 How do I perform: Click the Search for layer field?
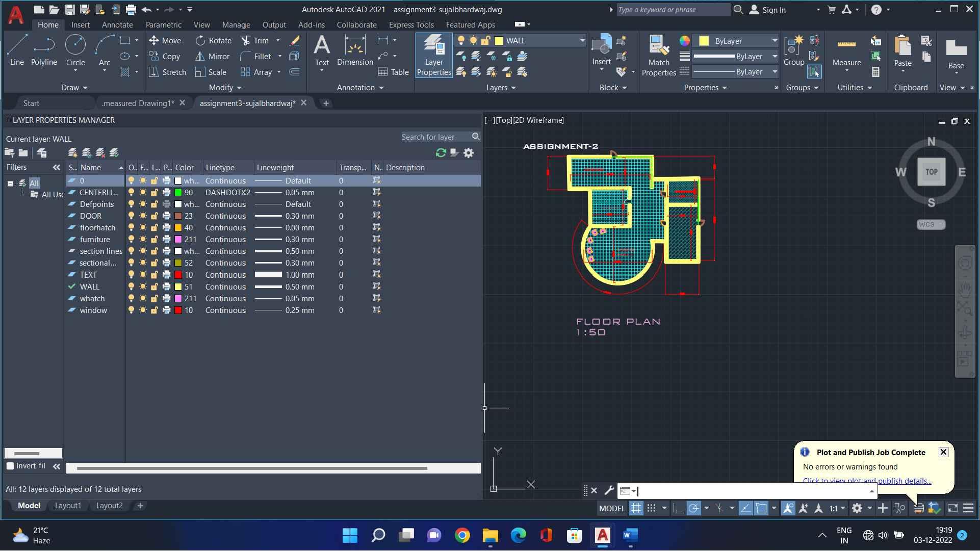coord(435,137)
